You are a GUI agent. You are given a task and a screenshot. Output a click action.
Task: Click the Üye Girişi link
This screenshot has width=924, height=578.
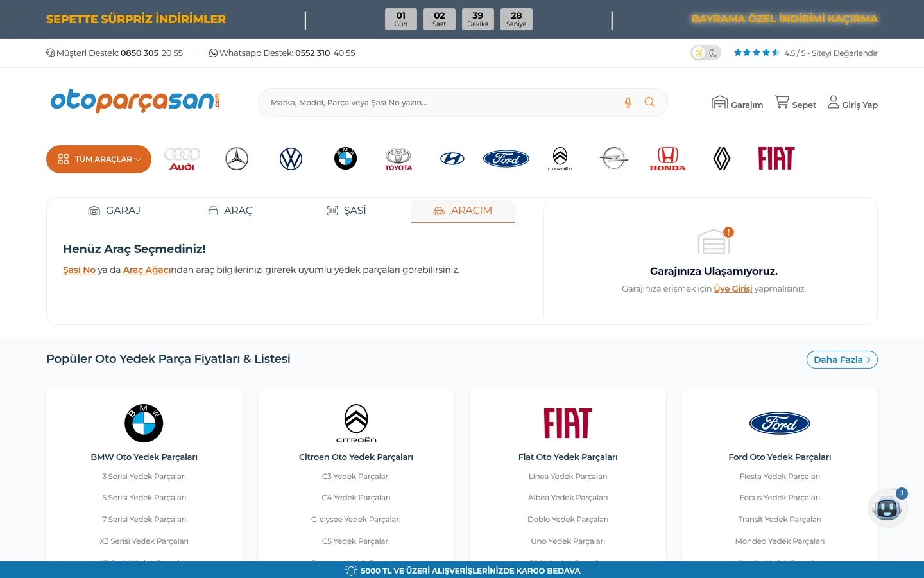tap(733, 289)
